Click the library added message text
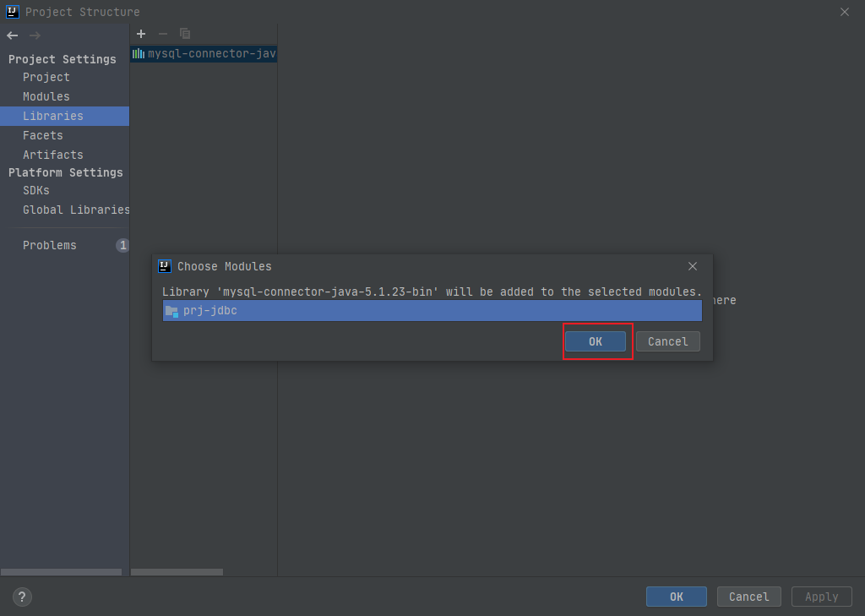865x616 pixels. (x=432, y=292)
